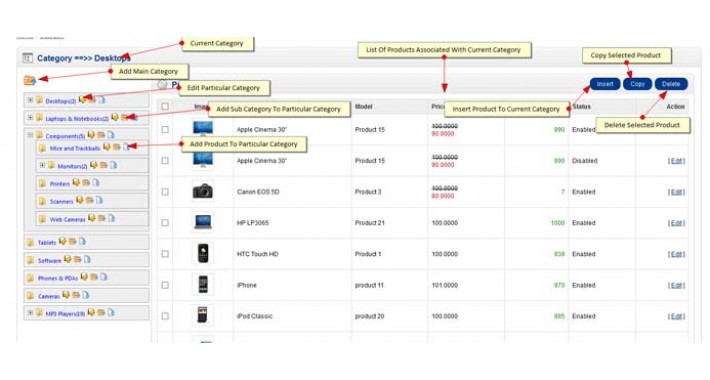Select the Canon EOS 5D checkbox
710x380 pixels.
tap(165, 192)
